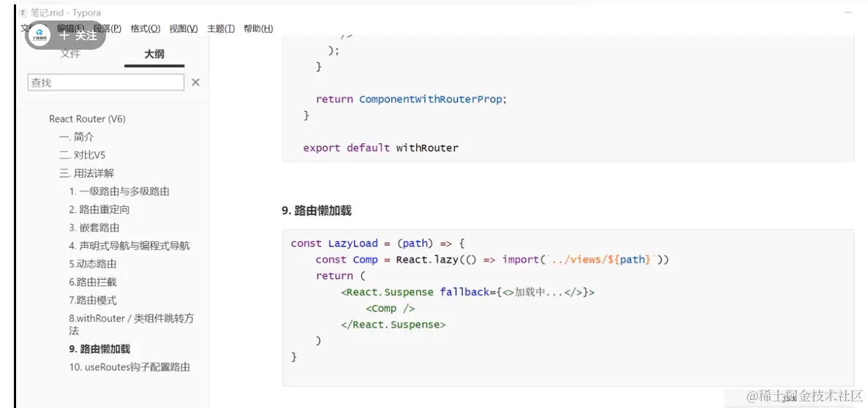Open the 帮助(H) menu
The height and width of the screenshot is (408, 868).
click(x=258, y=29)
